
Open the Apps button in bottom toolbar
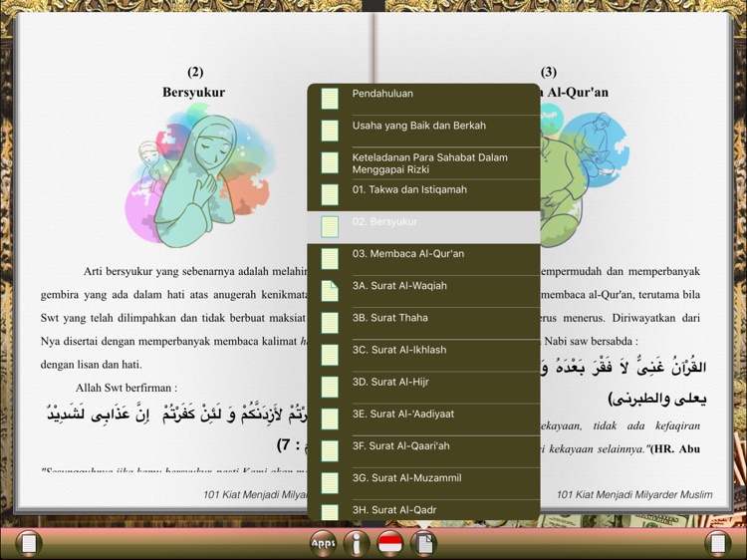click(323, 543)
